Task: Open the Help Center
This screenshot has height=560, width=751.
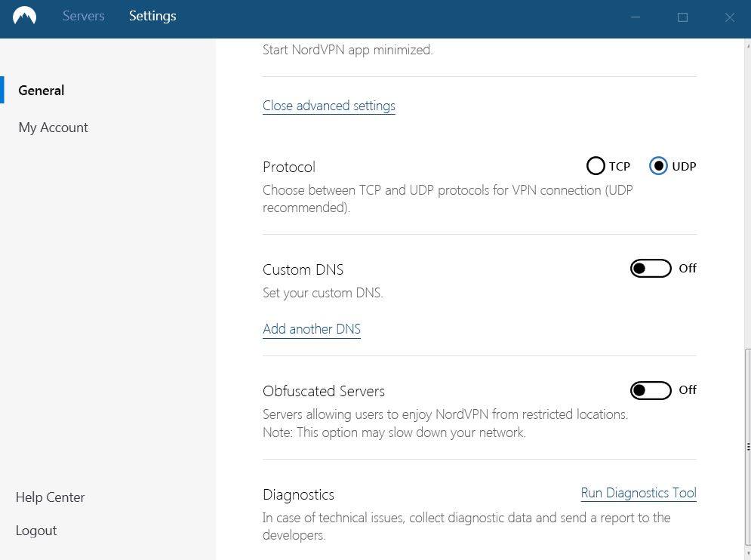Action: click(x=50, y=497)
